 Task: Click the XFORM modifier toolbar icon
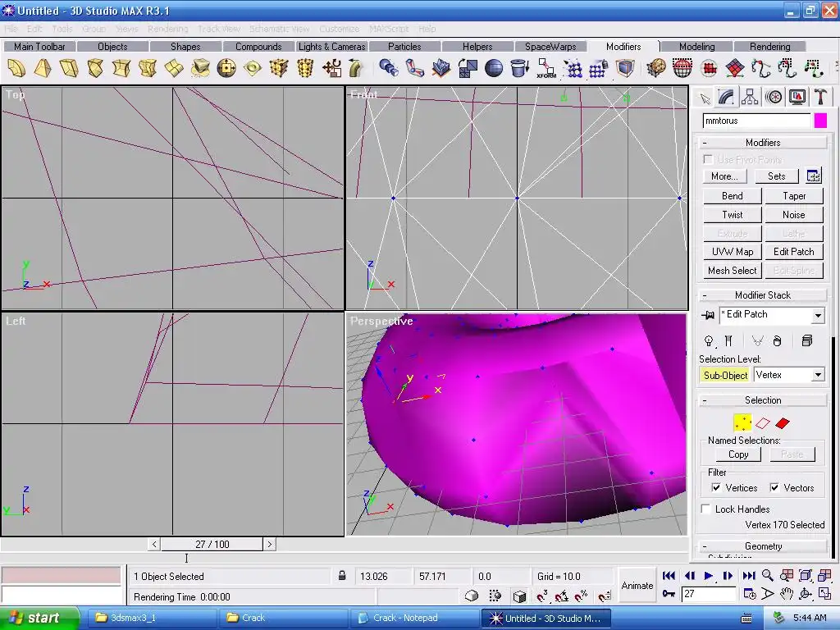pyautogui.click(x=546, y=68)
